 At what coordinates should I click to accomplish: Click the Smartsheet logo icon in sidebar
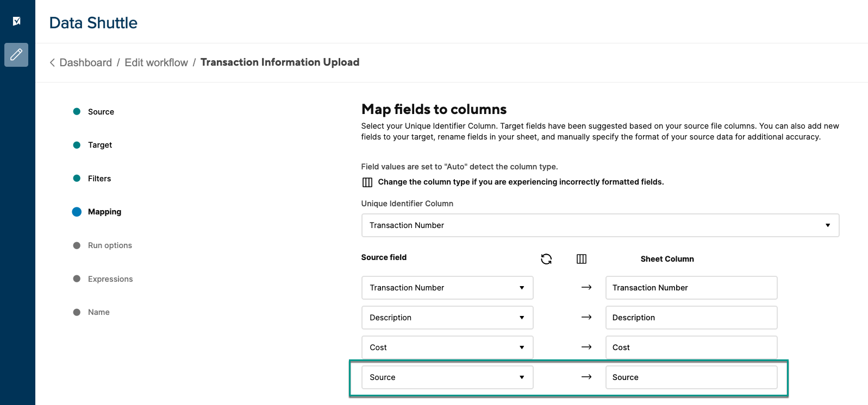tap(17, 21)
